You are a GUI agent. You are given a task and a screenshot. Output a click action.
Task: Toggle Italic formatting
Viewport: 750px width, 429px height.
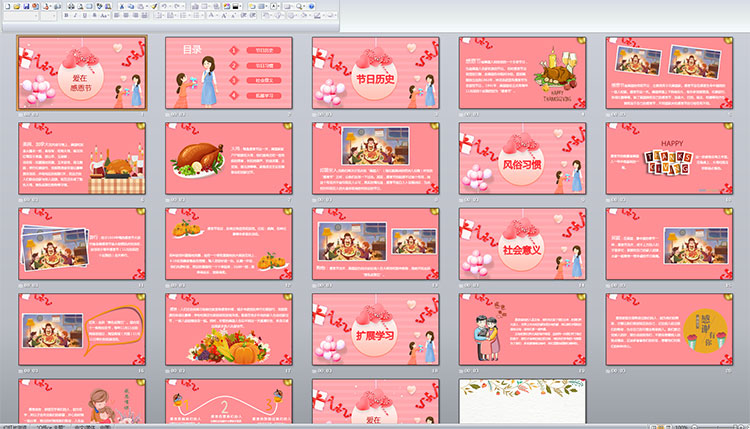[x=75, y=15]
